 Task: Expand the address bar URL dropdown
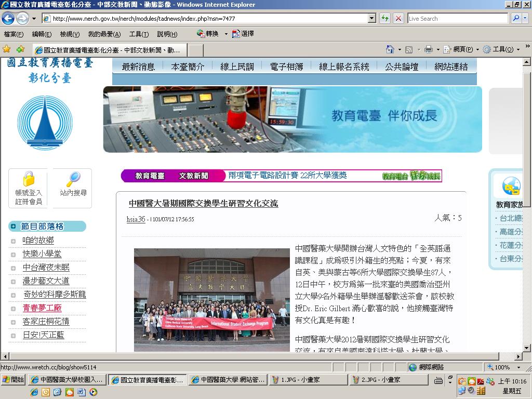(372, 18)
